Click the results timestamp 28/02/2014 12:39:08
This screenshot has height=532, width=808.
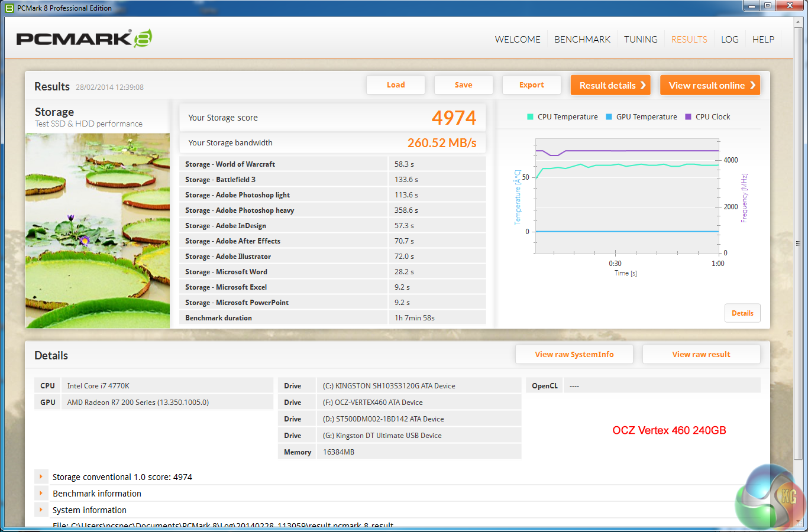109,87
